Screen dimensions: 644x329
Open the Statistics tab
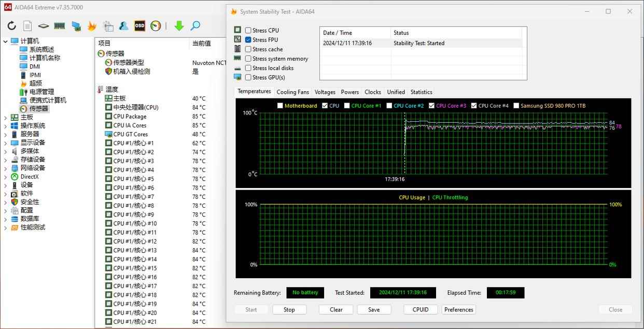click(421, 92)
